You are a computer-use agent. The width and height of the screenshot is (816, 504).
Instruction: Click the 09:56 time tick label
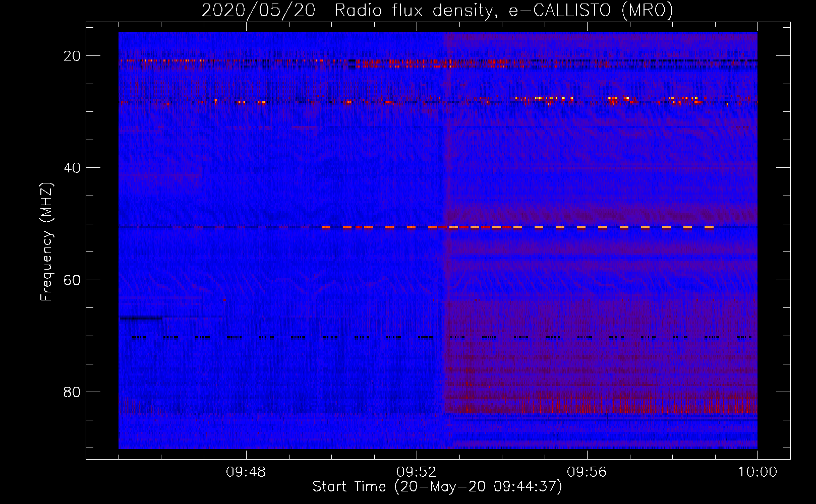tap(587, 472)
